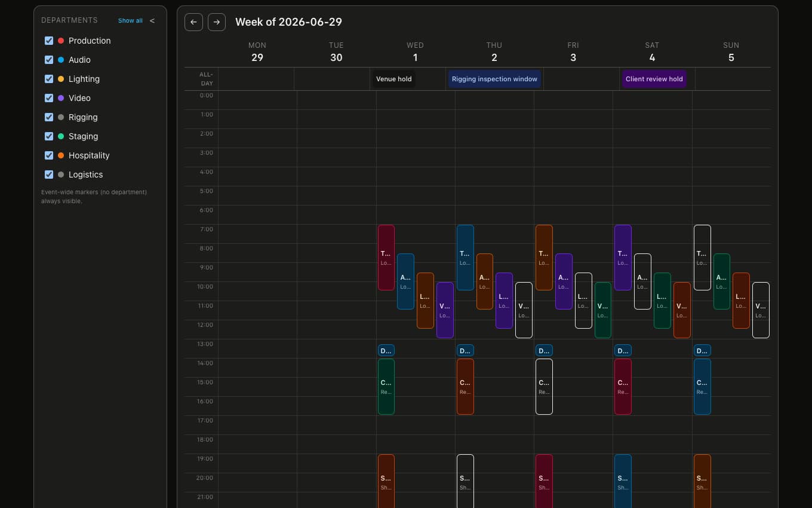Open Wednesday's 13:00 blue D event
This screenshot has width=812, height=508.
(x=386, y=351)
